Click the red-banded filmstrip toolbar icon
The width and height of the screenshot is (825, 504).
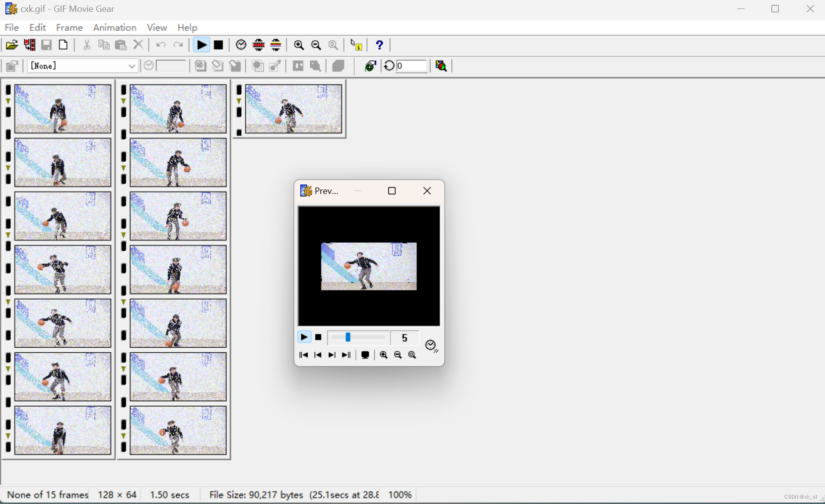259,45
